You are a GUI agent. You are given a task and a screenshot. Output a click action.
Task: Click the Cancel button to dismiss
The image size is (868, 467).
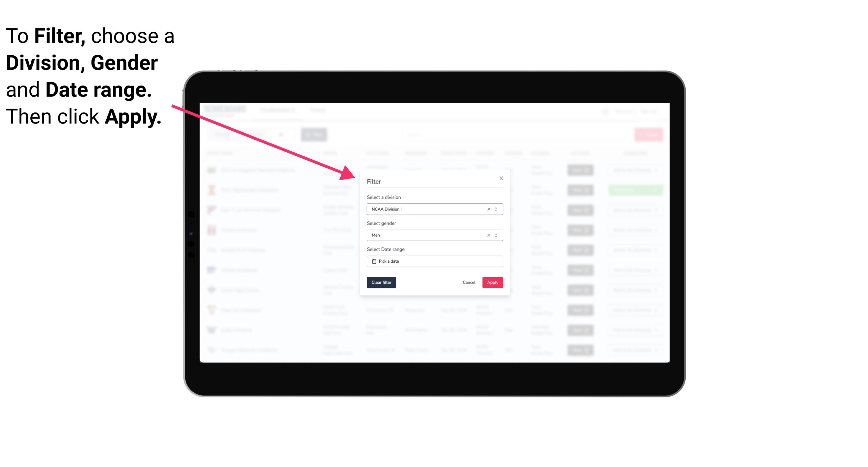coord(469,283)
